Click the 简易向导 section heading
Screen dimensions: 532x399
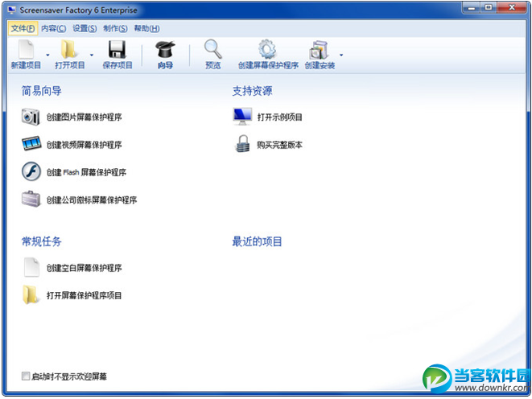pos(41,91)
